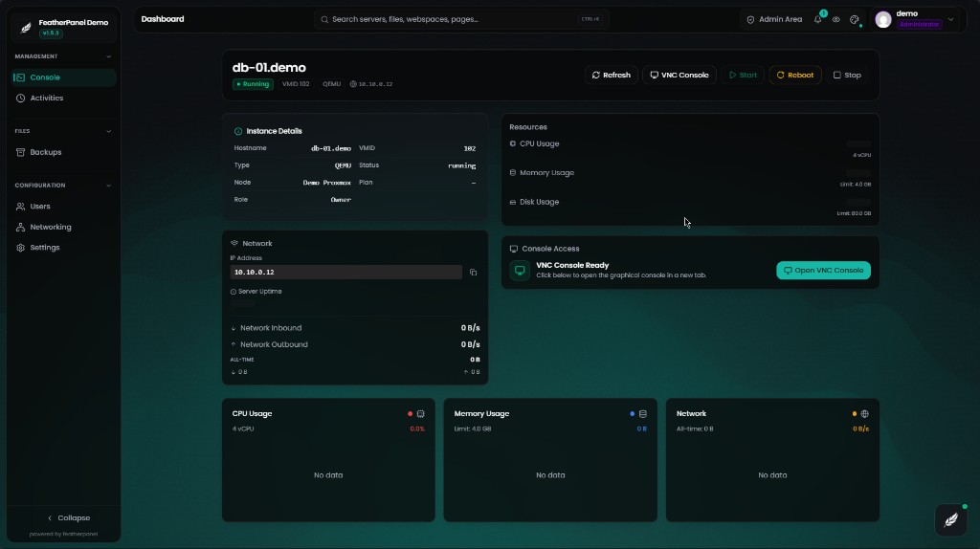Open the Console page in sidebar
This screenshot has height=549, width=980.
64,77
